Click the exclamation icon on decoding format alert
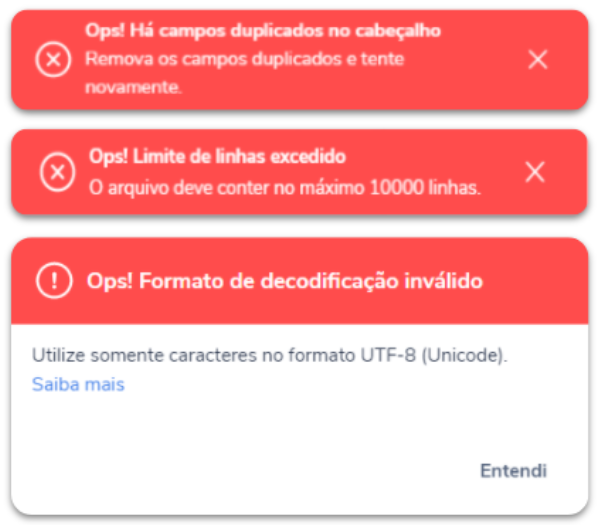This screenshot has height=525, width=601. coord(54,281)
